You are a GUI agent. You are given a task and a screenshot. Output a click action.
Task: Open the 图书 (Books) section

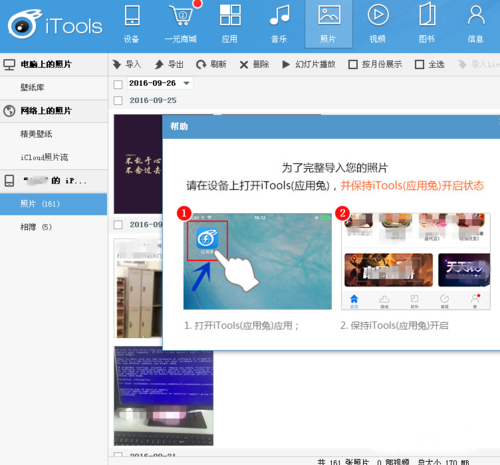point(427,24)
